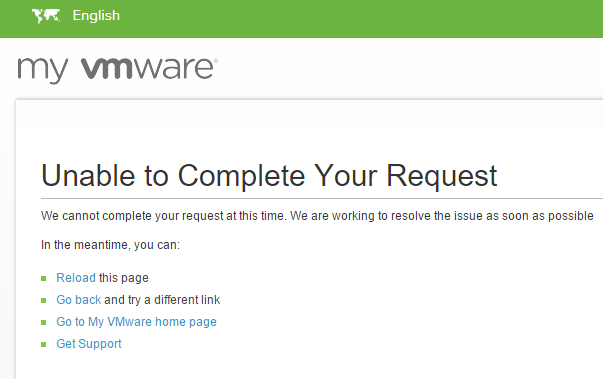Click the 'this page' text after Reload
This screenshot has width=603, height=379.
123,278
